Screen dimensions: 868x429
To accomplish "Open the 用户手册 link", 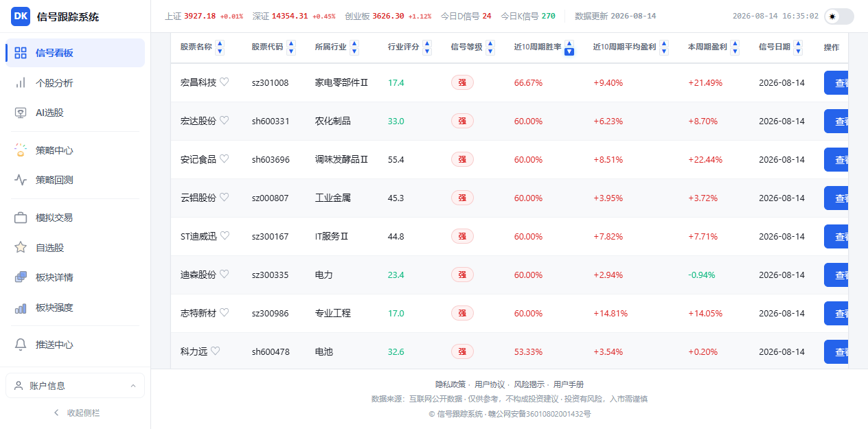I will (x=569, y=384).
